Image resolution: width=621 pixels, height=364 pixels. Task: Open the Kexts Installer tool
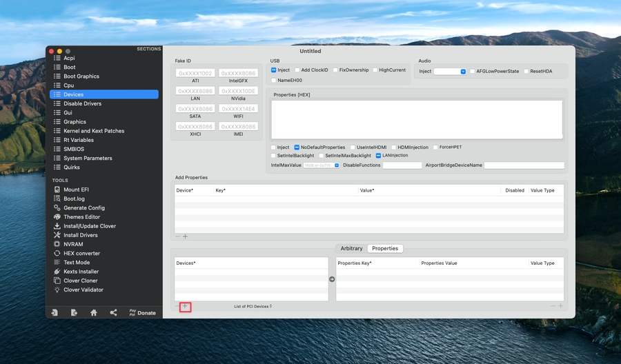point(81,272)
